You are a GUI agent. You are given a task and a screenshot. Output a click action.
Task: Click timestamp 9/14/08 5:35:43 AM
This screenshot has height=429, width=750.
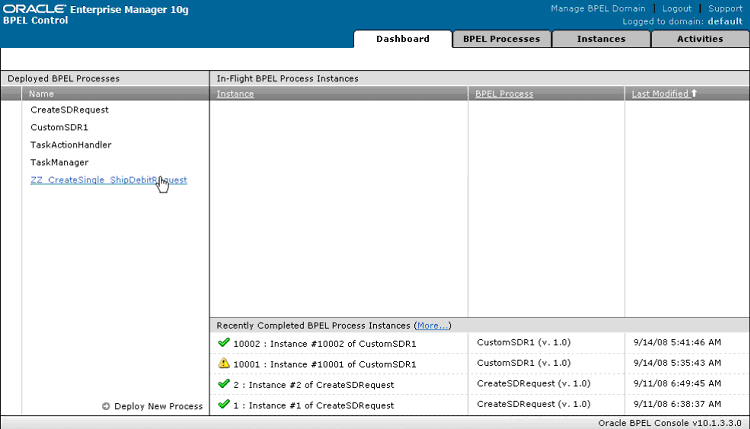point(677,363)
